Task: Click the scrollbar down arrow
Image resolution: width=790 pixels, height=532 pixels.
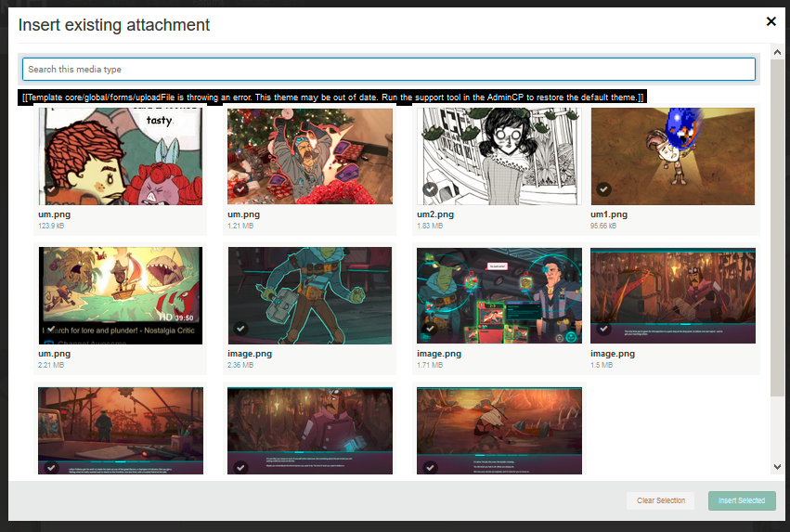Action: tap(777, 467)
